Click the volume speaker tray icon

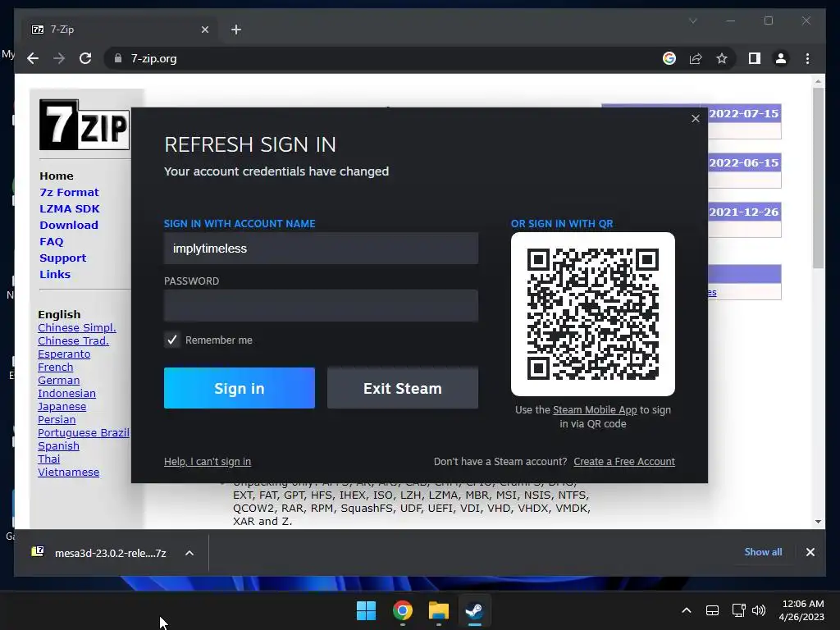[x=759, y=610]
